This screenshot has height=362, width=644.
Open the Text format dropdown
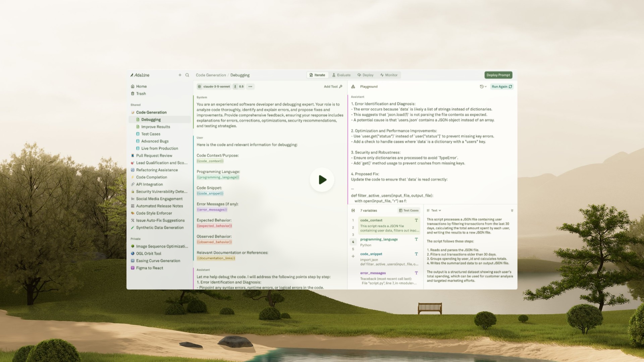(434, 210)
